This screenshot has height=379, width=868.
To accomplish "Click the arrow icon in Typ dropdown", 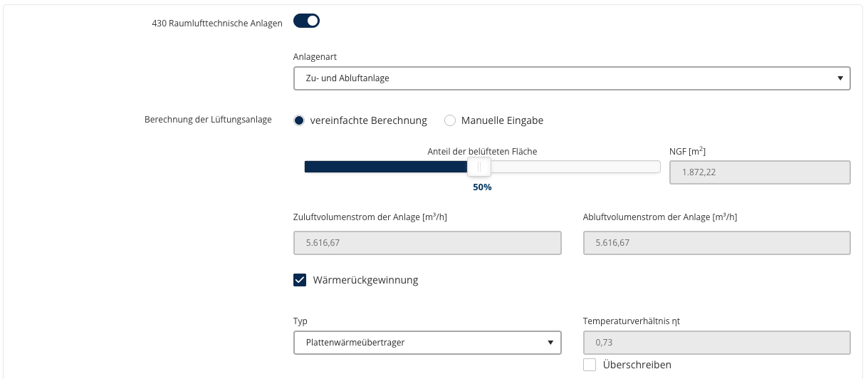I will point(550,343).
